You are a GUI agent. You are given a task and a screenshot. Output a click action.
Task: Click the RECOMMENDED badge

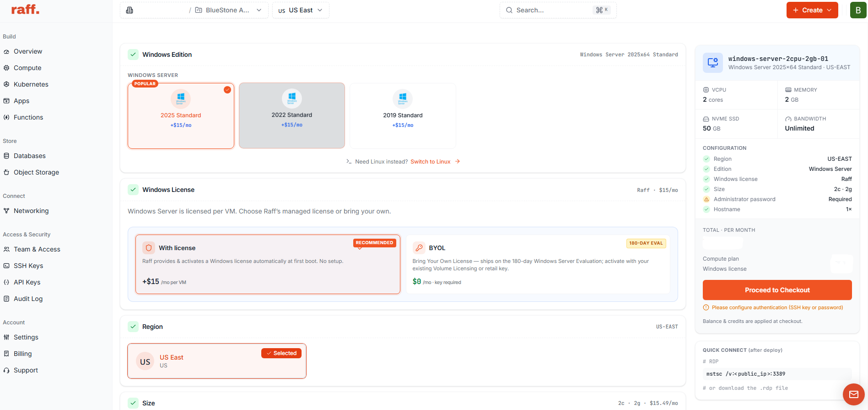(374, 243)
